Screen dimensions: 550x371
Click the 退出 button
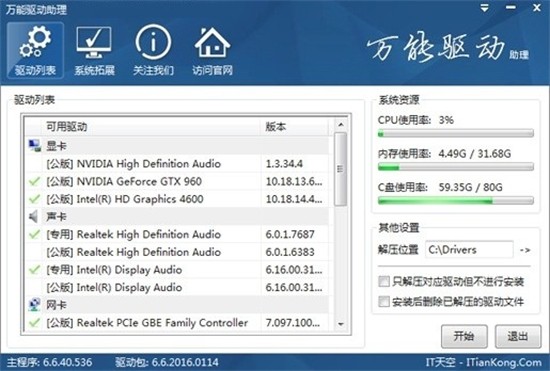518,336
